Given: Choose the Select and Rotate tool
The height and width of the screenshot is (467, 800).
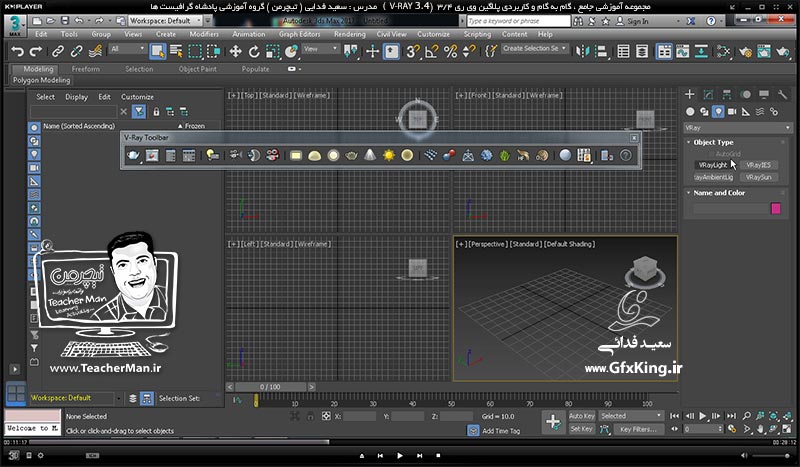Looking at the screenshot, I should [x=254, y=52].
